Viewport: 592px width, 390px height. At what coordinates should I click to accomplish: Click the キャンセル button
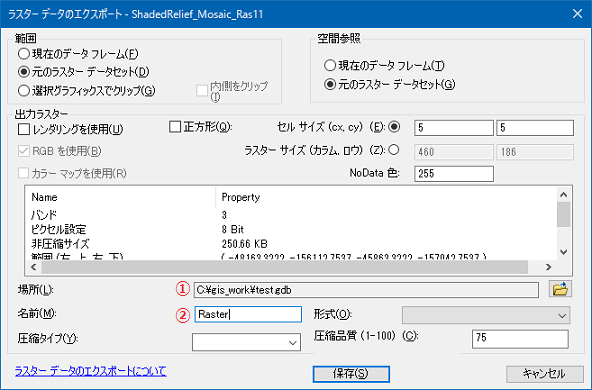click(544, 374)
